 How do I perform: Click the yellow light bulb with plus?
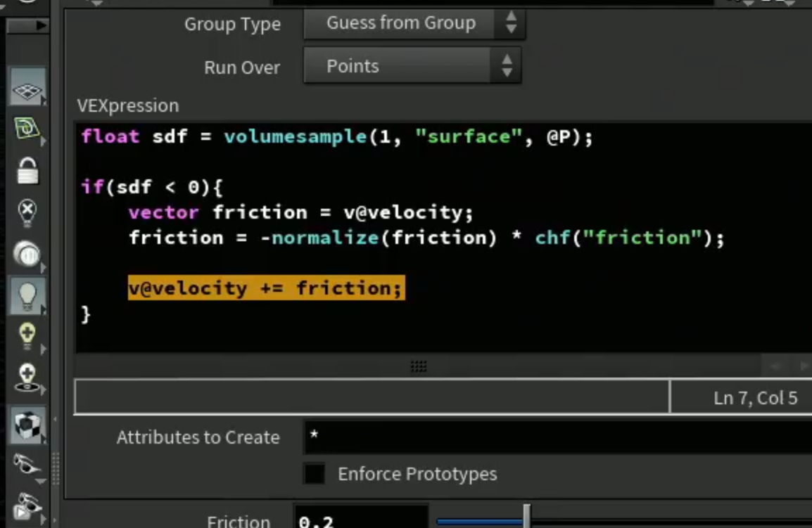point(27,337)
